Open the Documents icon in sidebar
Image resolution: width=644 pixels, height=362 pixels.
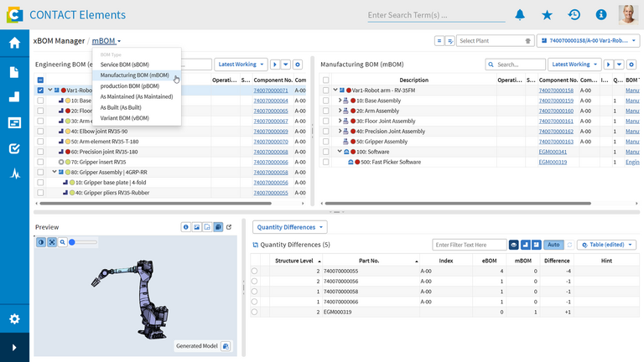point(14,72)
